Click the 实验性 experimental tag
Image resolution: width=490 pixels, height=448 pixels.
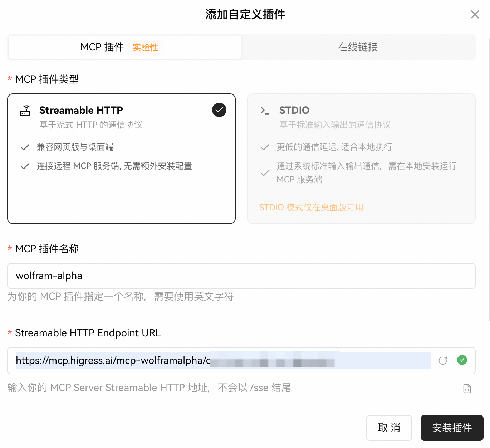point(145,48)
